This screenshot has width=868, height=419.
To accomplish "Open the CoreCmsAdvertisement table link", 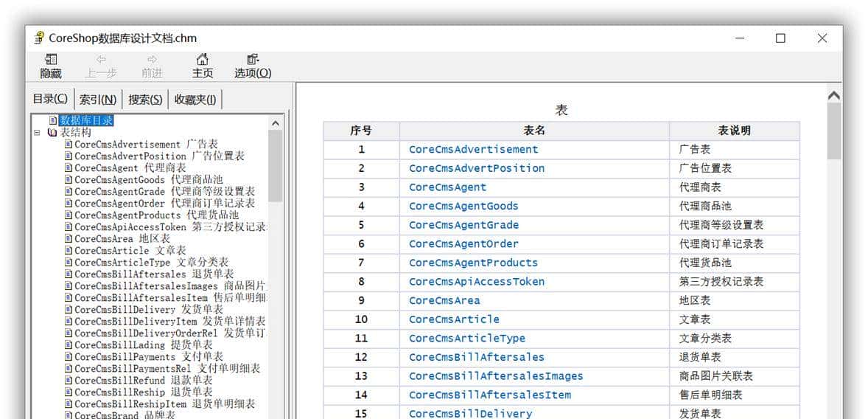I will (x=473, y=150).
